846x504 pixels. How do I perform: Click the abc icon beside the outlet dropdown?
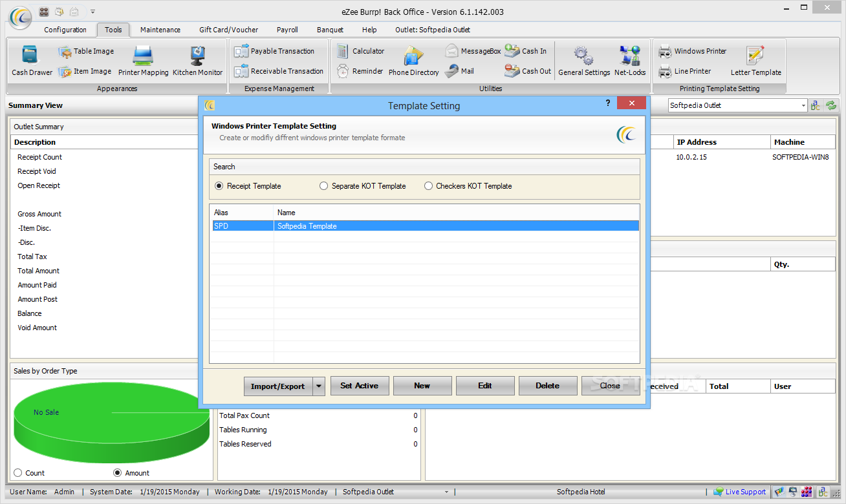pos(816,105)
